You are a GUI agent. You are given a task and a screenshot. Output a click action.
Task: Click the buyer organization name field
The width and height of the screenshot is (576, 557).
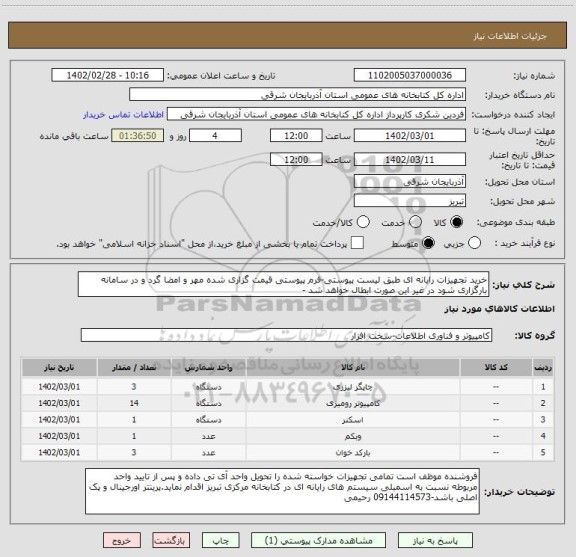pyautogui.click(x=298, y=95)
